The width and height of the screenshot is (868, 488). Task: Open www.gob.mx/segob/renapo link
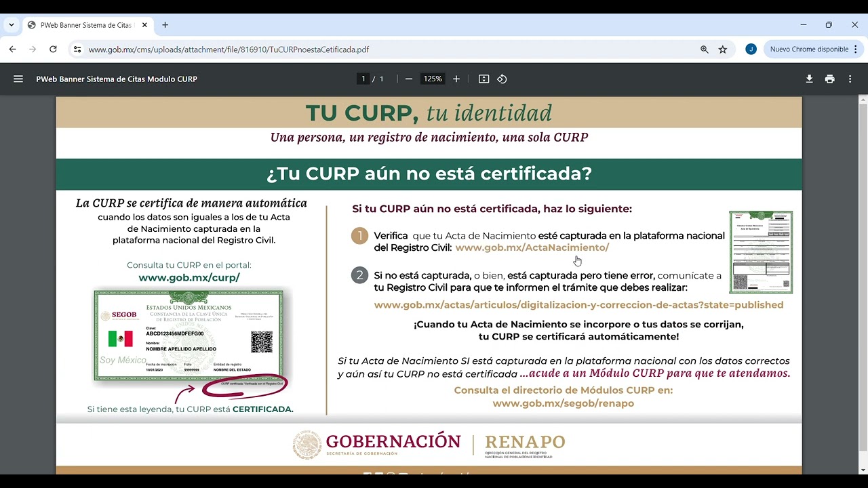tap(563, 403)
